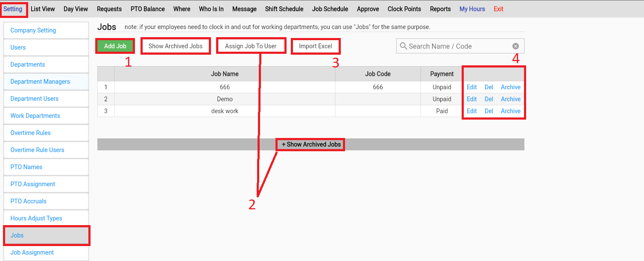The height and width of the screenshot is (261, 644).
Task: Select Approve in the top menu
Action: coord(368,9)
